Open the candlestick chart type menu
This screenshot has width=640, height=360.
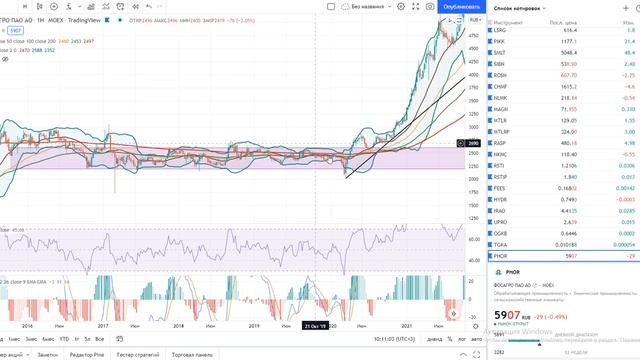tap(39, 7)
